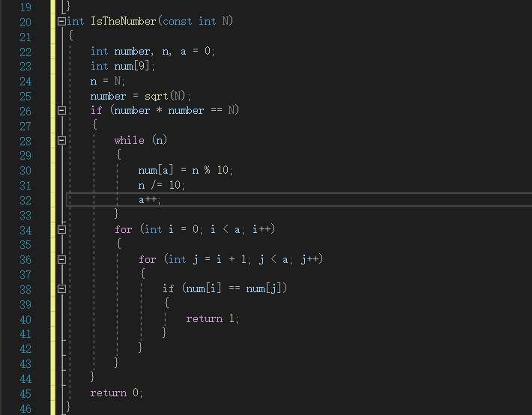Screen dimensions: 532x415
Task: Click the 'const' keyword in the signature
Action: (177, 22)
